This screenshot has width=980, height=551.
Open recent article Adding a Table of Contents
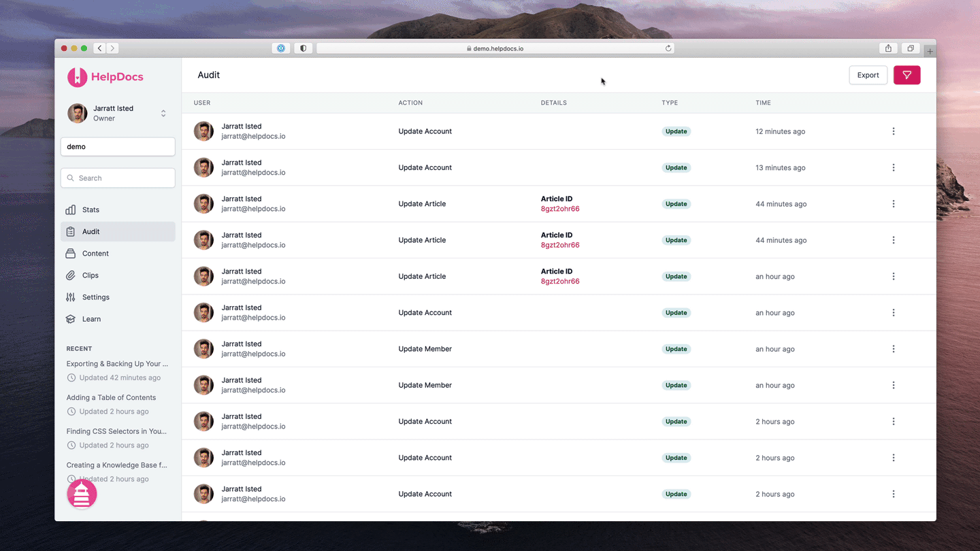111,397
